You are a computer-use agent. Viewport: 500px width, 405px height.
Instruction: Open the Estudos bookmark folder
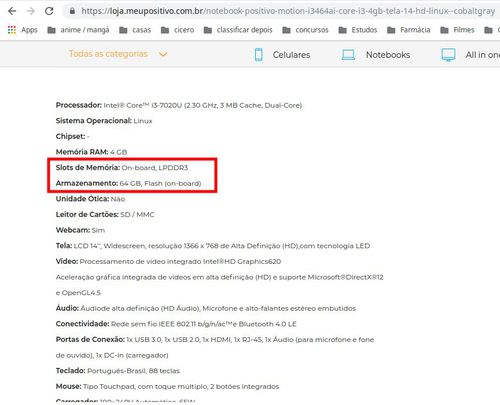coord(358,30)
